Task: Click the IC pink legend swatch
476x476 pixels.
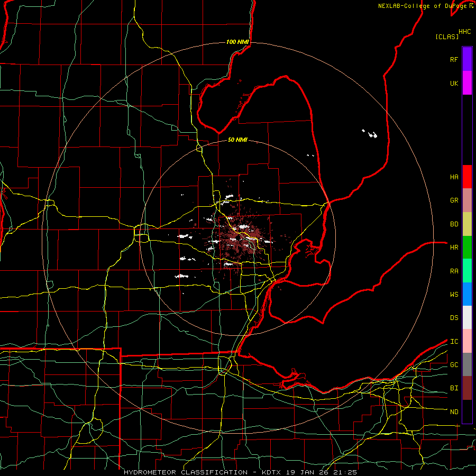Action: click(x=467, y=341)
